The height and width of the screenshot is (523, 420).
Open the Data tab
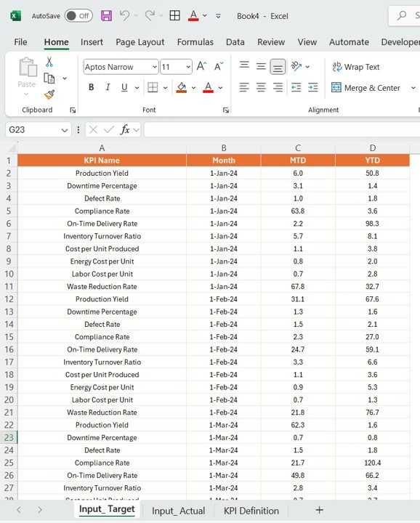(235, 42)
